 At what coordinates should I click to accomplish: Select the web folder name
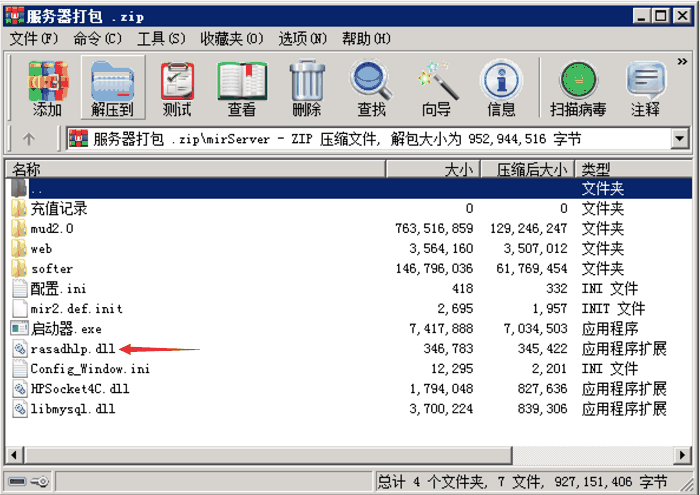coord(41,249)
